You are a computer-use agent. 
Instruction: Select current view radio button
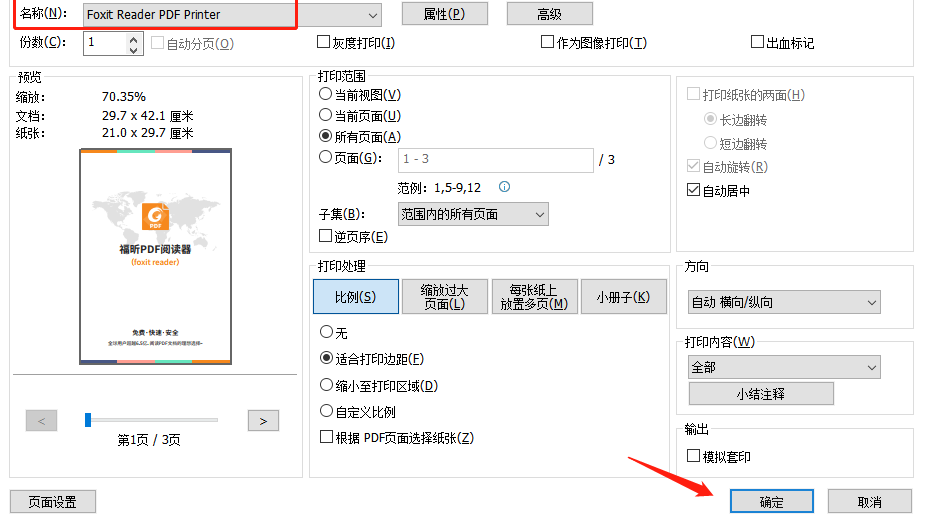coord(325,94)
